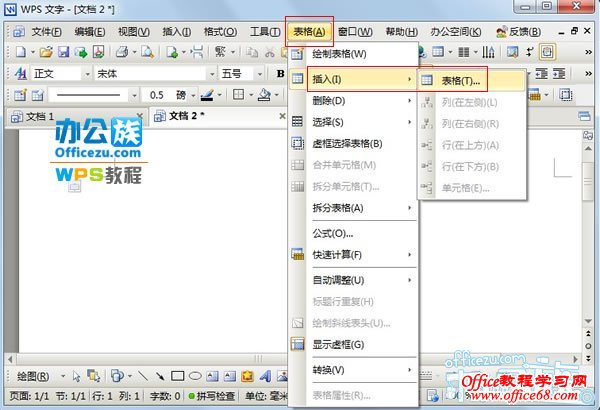This screenshot has height=410, width=600.
Task: Click the cell borders icon
Action: click(238, 94)
